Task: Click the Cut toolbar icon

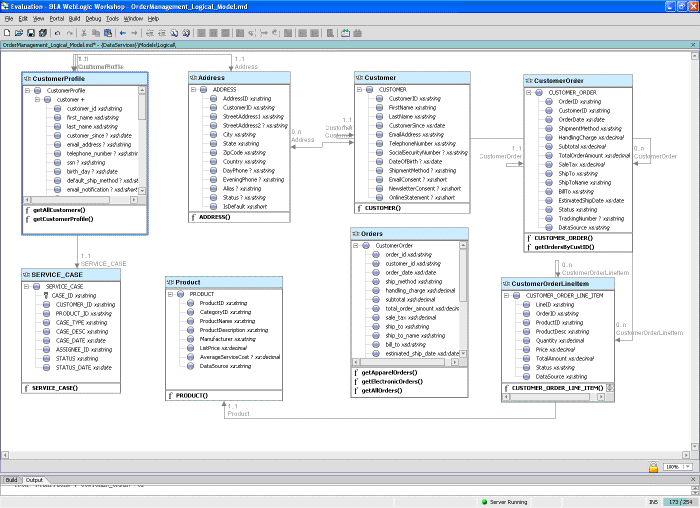Action: point(83,33)
